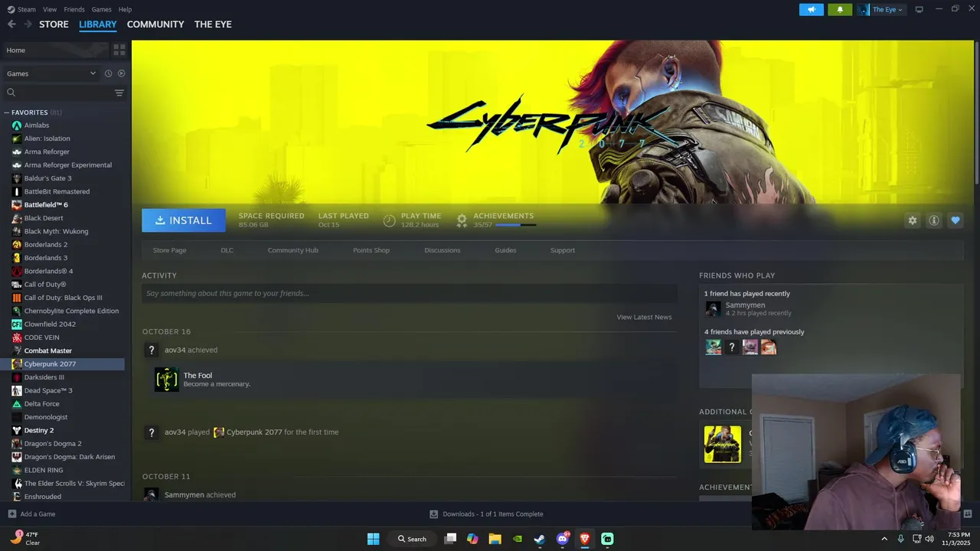Open the Downloads status icon
980x551 pixels.
pyautogui.click(x=433, y=514)
